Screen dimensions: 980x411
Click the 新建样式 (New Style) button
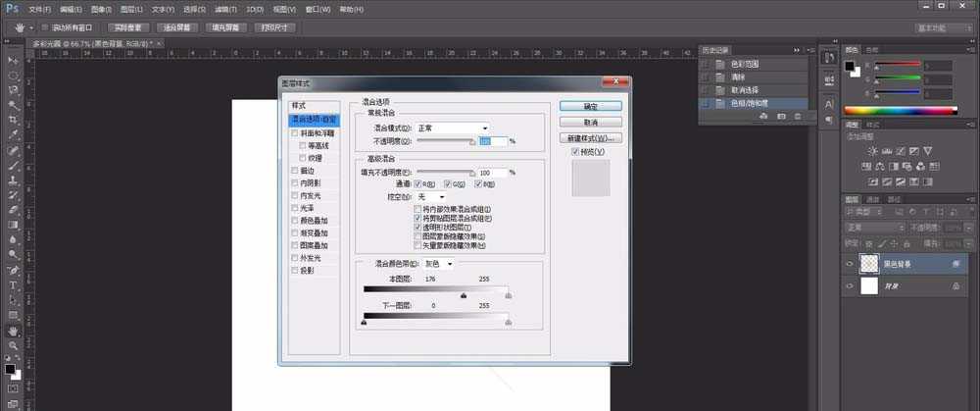(591, 138)
